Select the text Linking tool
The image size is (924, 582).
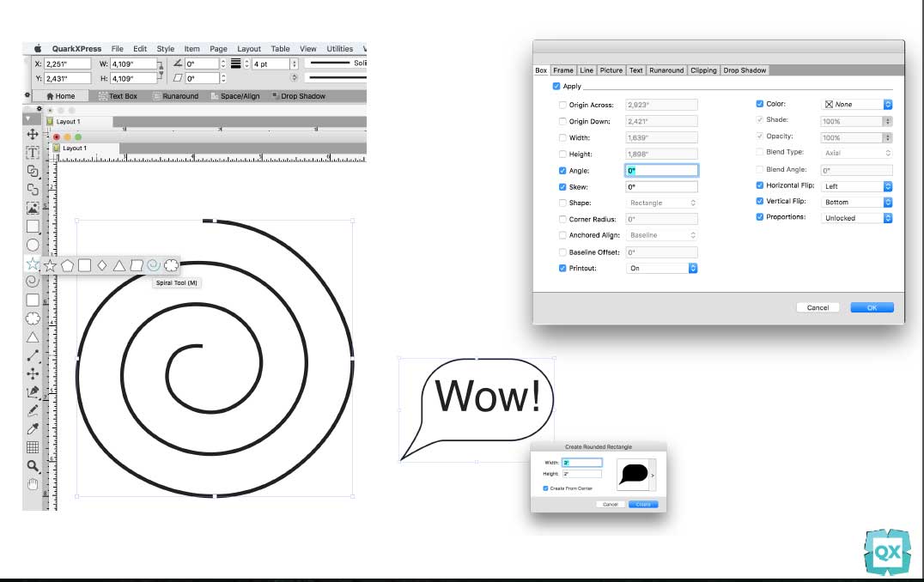(x=33, y=171)
